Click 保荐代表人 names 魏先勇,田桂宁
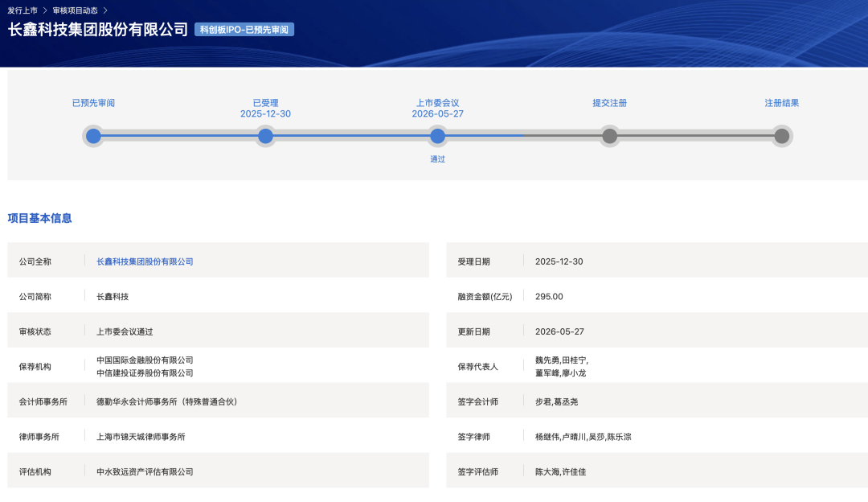868x502 pixels. 561,360
